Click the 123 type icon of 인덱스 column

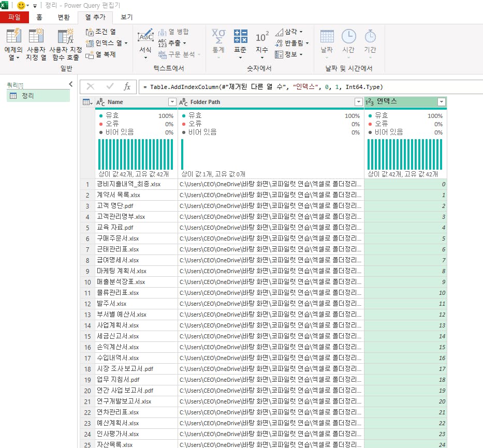click(369, 102)
